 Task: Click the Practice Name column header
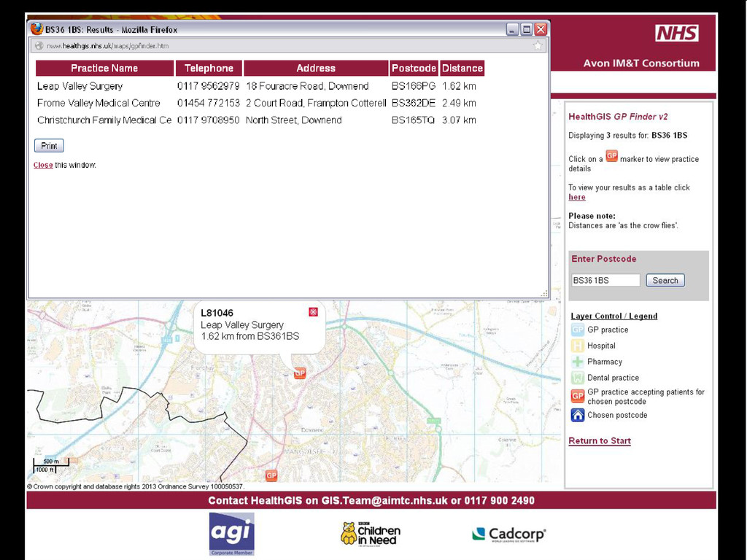(x=104, y=68)
